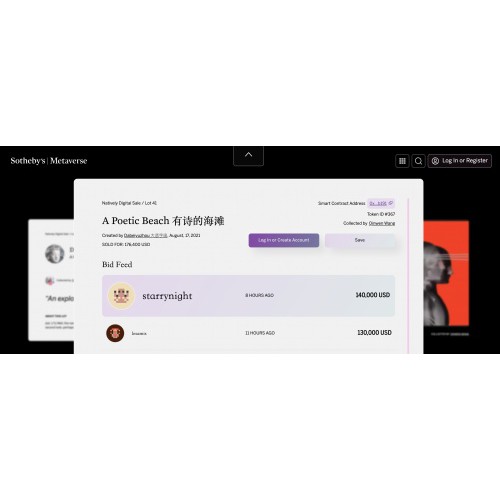Open the red portrait artwork thumbnail
The width and height of the screenshot is (500, 500).
pyautogui.click(x=446, y=273)
